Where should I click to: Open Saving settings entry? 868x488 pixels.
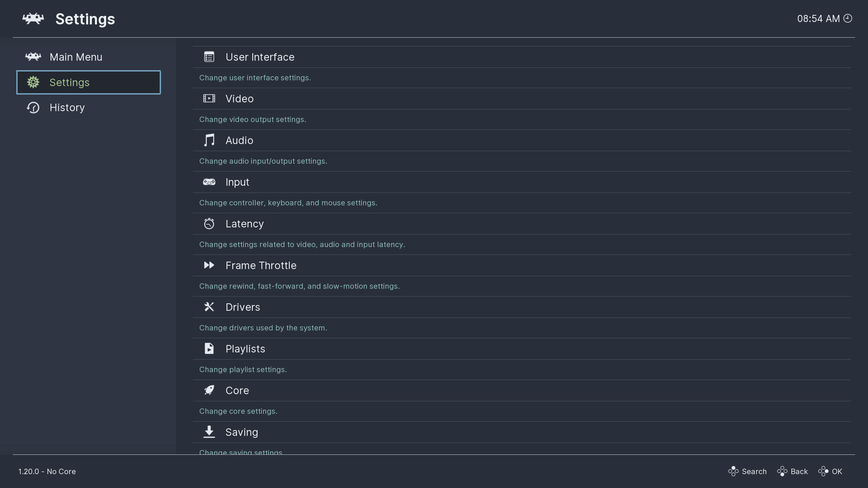[522, 432]
